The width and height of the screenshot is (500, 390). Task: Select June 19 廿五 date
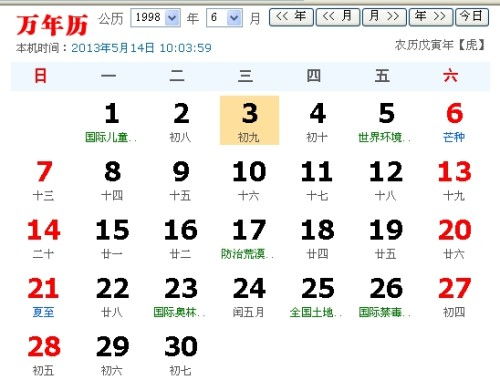point(386,238)
